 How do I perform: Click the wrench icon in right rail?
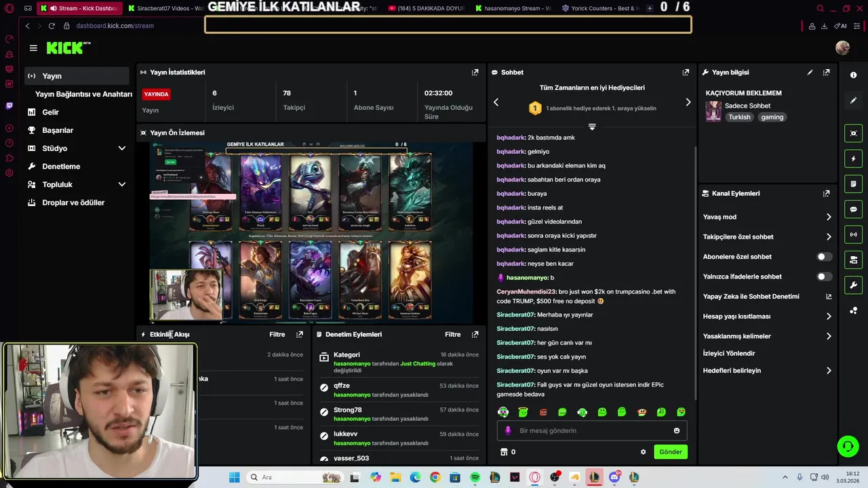853,285
